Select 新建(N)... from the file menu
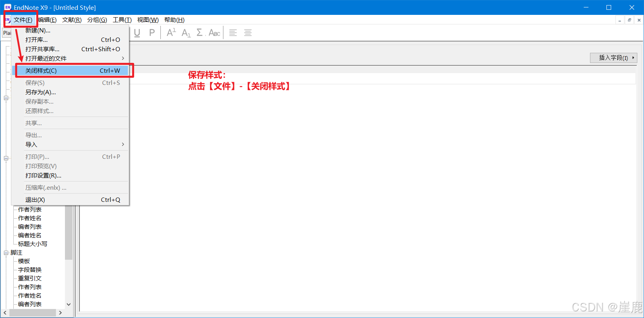This screenshot has width=644, height=318. (70, 31)
